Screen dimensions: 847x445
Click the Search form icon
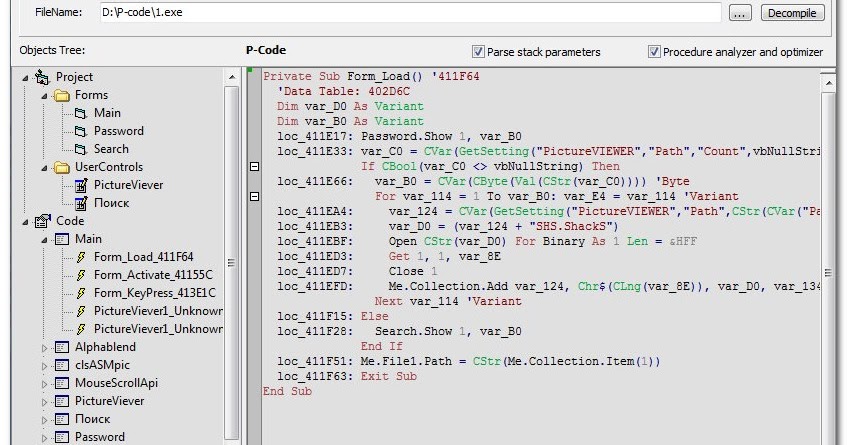pos(80,149)
